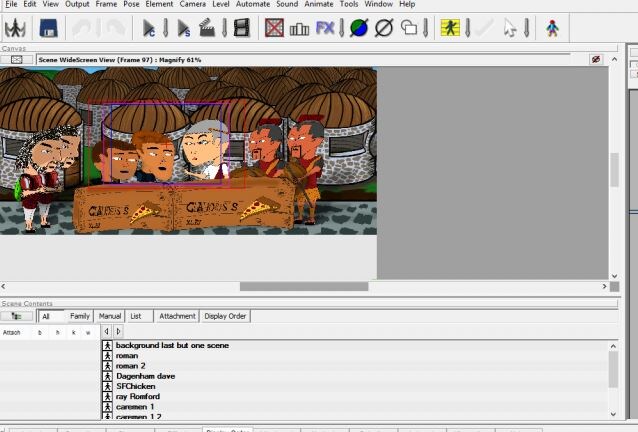Open the Output menu
Image resolution: width=638 pixels, height=432 pixels.
click(77, 4)
